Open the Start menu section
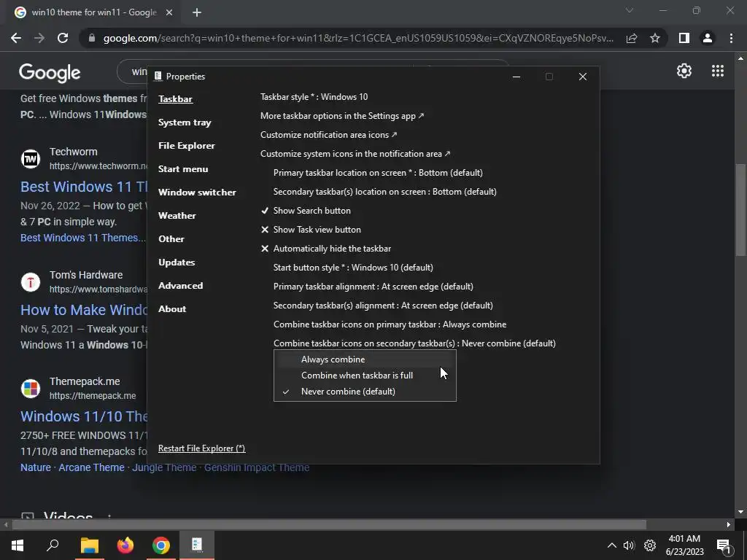Screen dimensions: 747x560 tap(183, 169)
